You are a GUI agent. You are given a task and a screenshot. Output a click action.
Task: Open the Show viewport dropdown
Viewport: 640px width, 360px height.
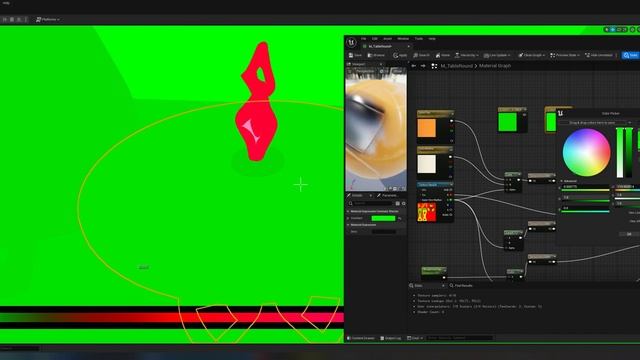click(x=398, y=71)
